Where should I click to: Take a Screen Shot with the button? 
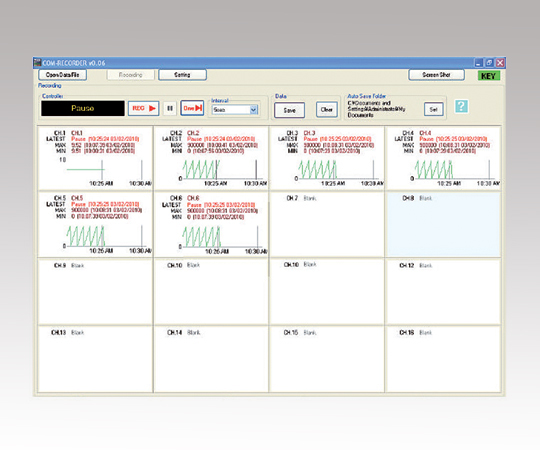[x=436, y=75]
